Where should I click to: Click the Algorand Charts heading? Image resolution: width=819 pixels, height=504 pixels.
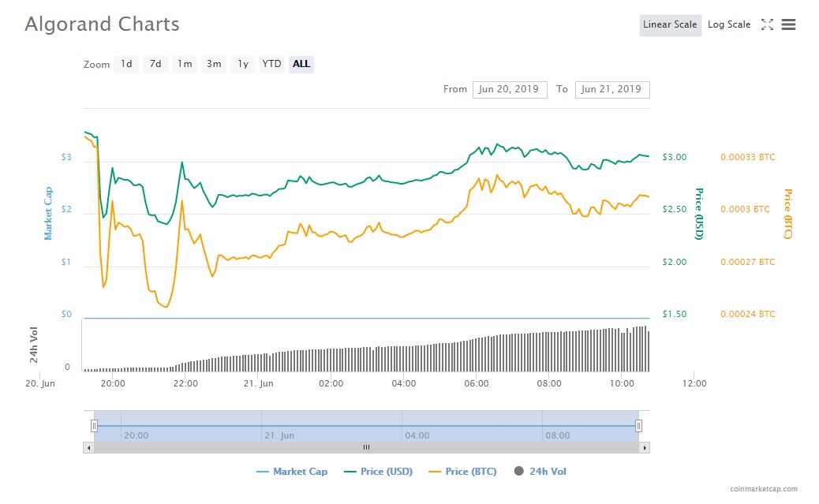pos(102,24)
